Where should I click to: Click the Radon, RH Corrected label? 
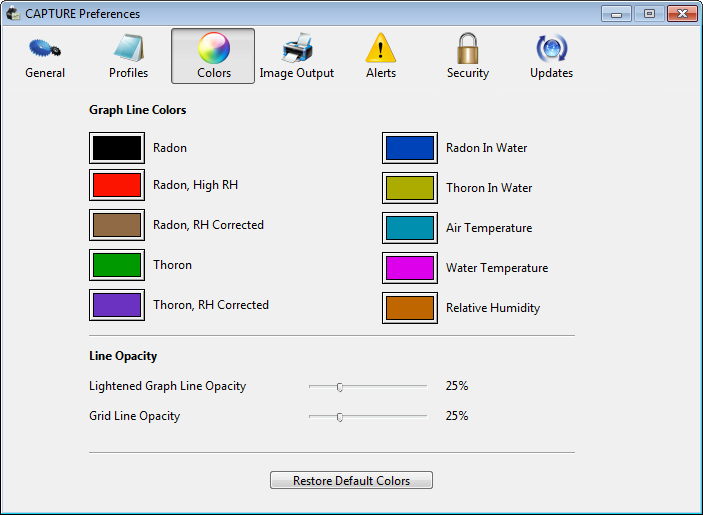click(x=208, y=225)
